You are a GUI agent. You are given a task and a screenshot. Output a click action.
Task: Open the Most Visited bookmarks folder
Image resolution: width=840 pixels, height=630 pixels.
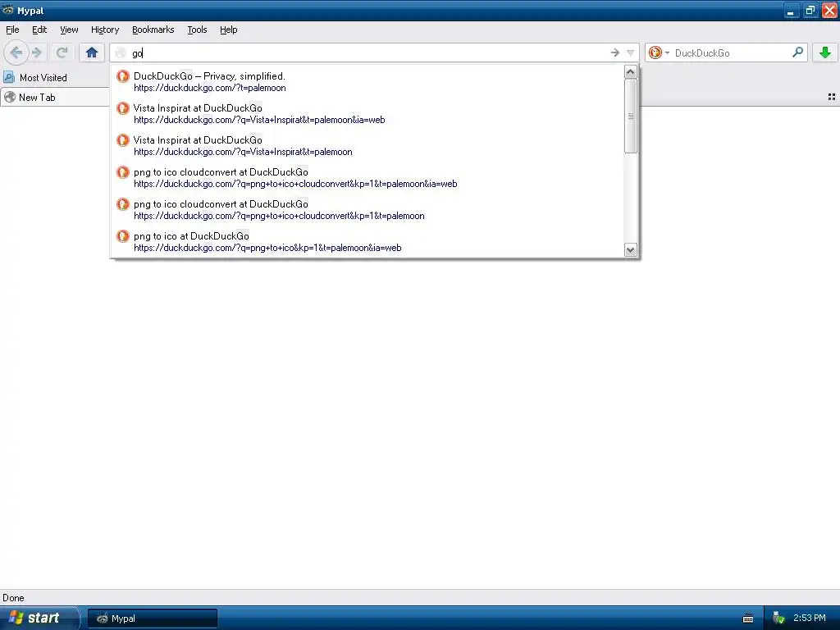35,78
